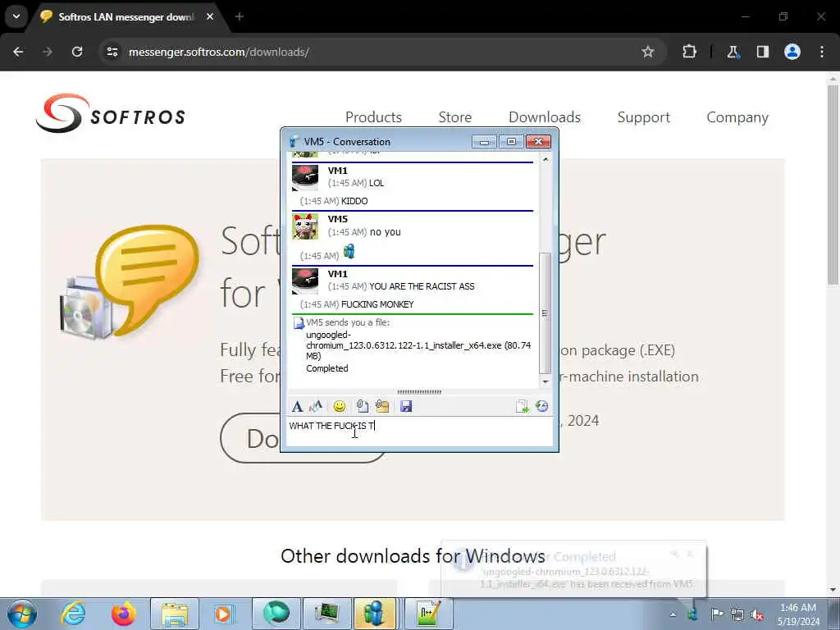Open the yellow smiley emoticon picker
Screen dimensions: 840x630
339,407
